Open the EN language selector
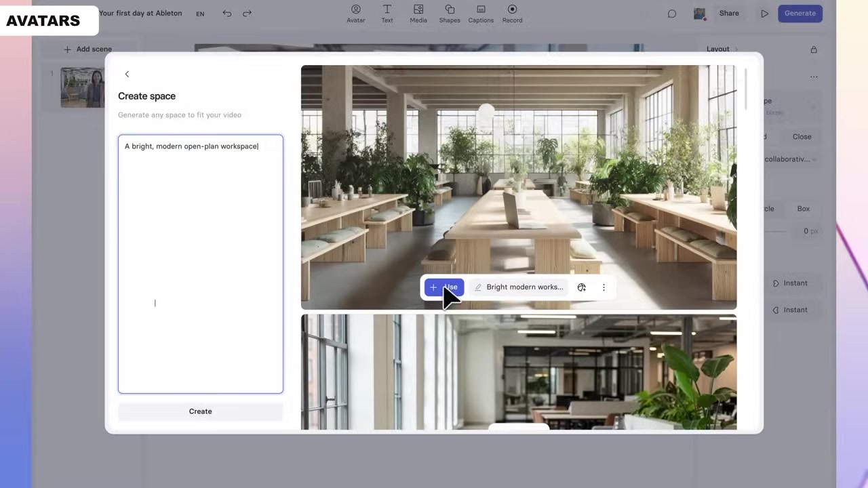The image size is (868, 488). pos(200,14)
